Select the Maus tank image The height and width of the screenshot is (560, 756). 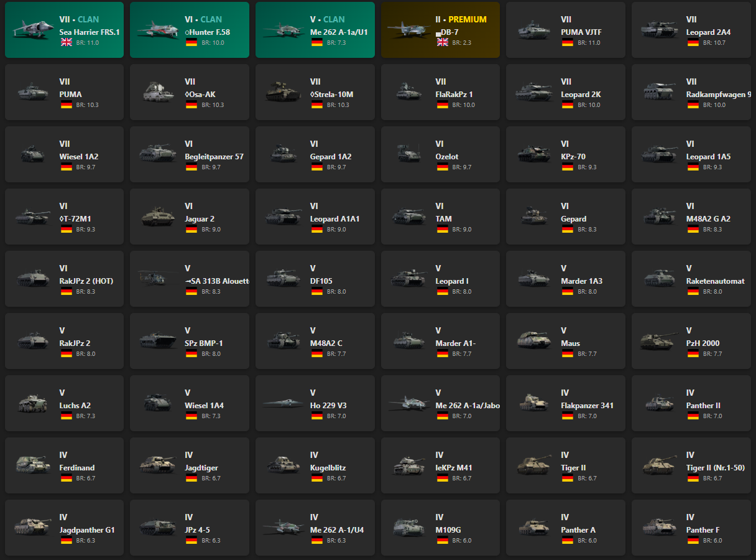[534, 340]
